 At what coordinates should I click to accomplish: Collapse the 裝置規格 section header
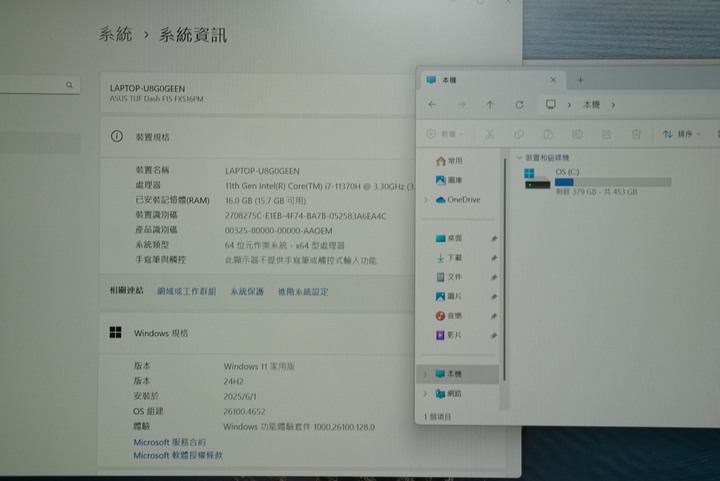pos(257,137)
